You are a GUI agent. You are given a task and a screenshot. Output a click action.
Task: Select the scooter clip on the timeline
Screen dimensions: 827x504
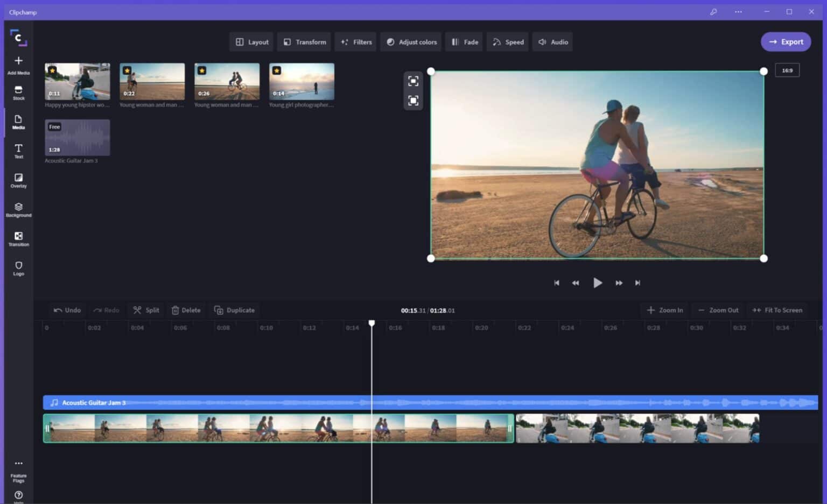[x=637, y=428]
